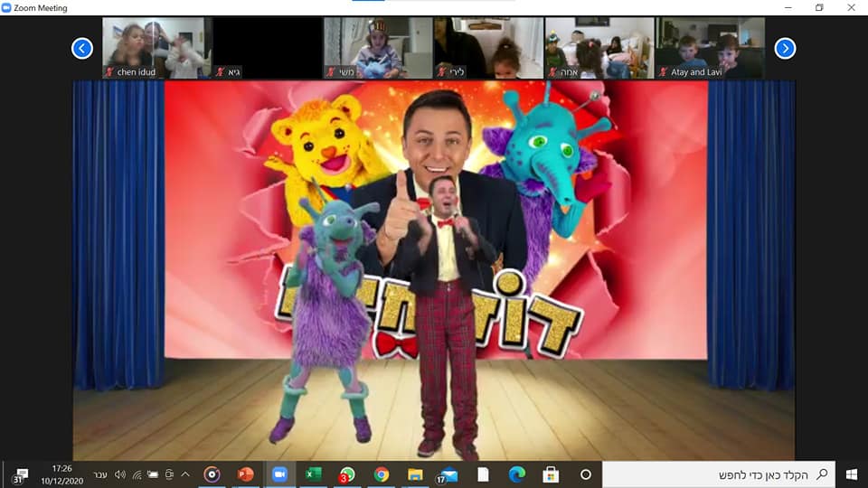Switch keyboard language 'עבר' indicator
Image resolution: width=868 pixels, height=488 pixels.
point(100,475)
